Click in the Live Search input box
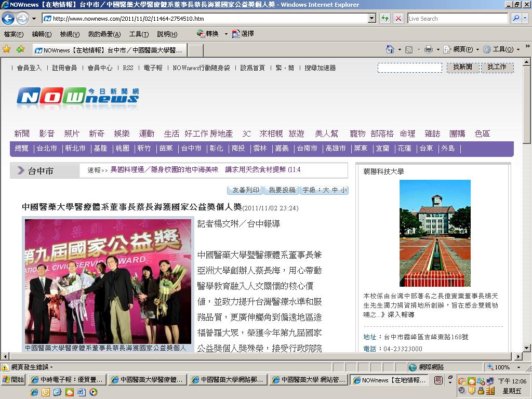 (x=458, y=18)
